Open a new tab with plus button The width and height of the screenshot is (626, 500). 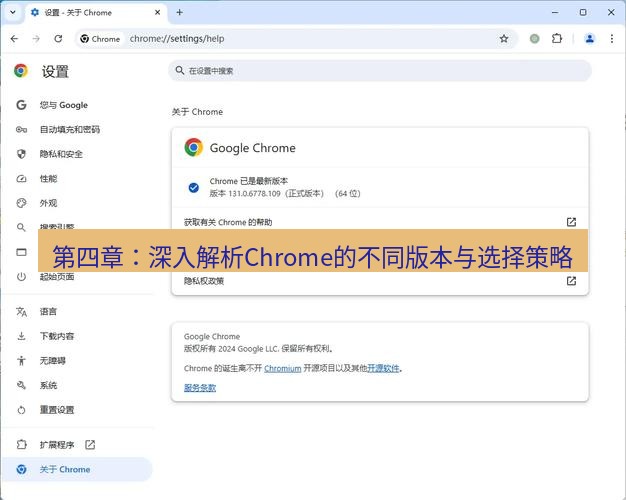pyautogui.click(x=180, y=12)
